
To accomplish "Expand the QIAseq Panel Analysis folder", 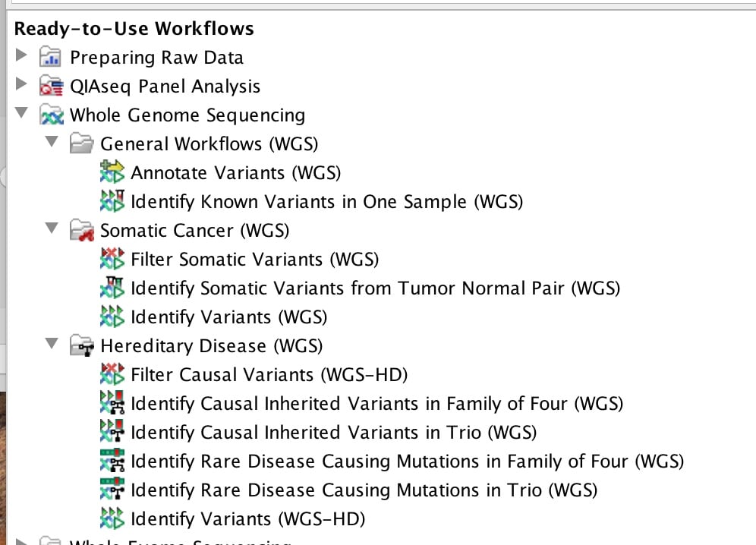I will (21, 84).
